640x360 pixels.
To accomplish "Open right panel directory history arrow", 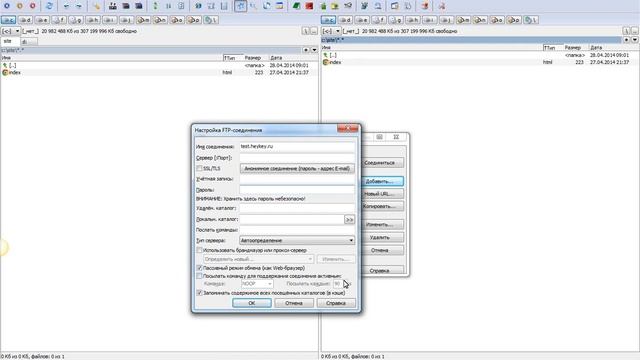I will point(635,40).
